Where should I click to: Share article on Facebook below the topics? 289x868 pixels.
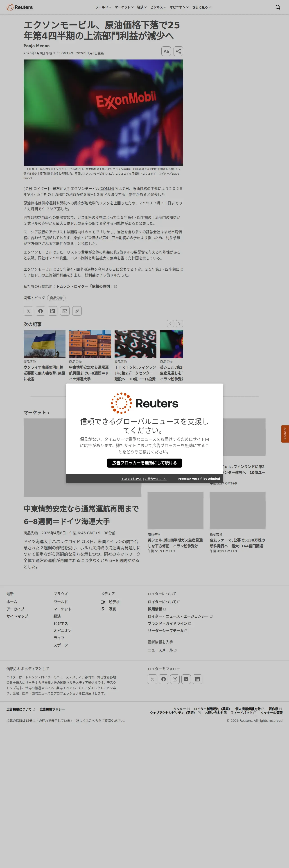[x=40, y=311]
